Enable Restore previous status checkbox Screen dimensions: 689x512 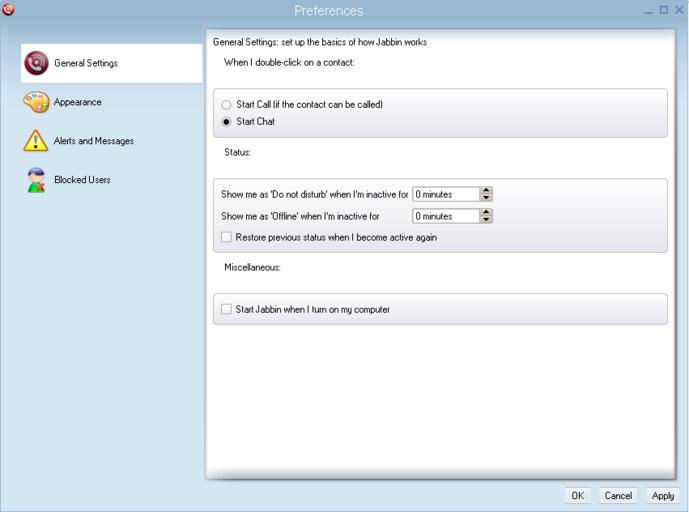pos(226,238)
